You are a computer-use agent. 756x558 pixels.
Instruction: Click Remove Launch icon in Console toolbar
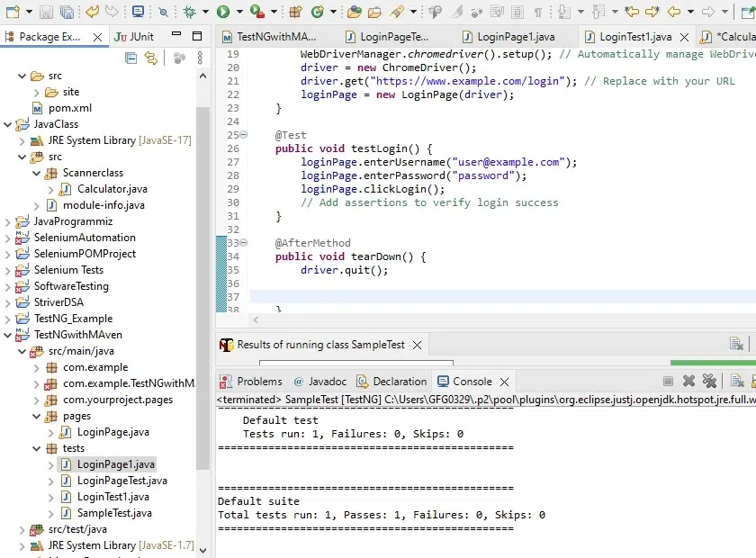[x=688, y=382]
